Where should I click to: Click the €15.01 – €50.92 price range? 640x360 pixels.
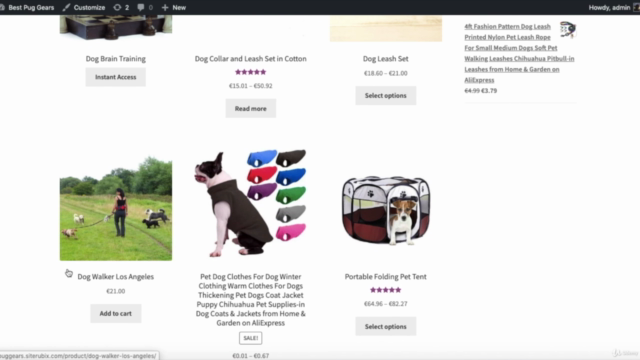(251, 86)
